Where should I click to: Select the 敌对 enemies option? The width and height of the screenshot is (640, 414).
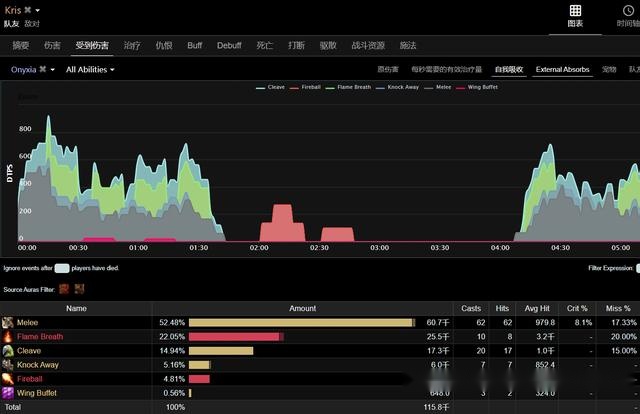(32, 24)
